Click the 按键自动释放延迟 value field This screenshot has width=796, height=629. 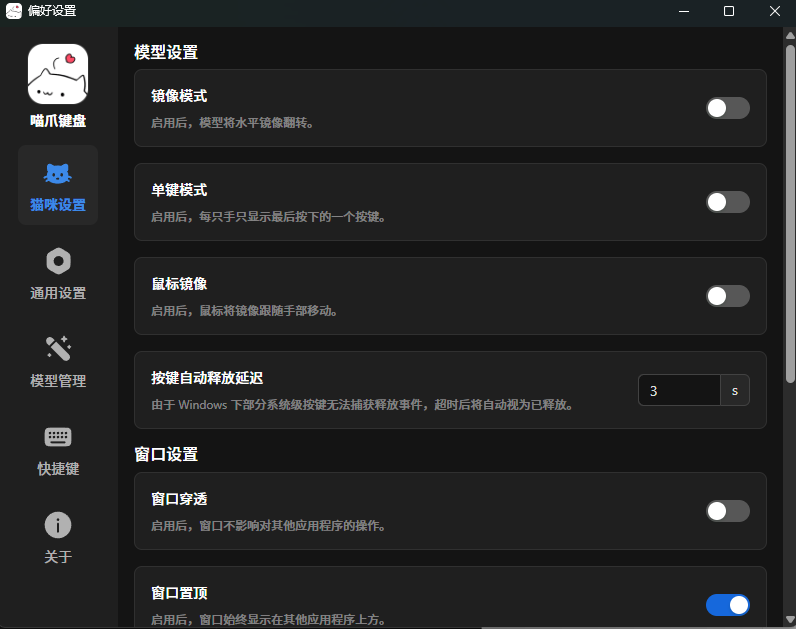(679, 390)
